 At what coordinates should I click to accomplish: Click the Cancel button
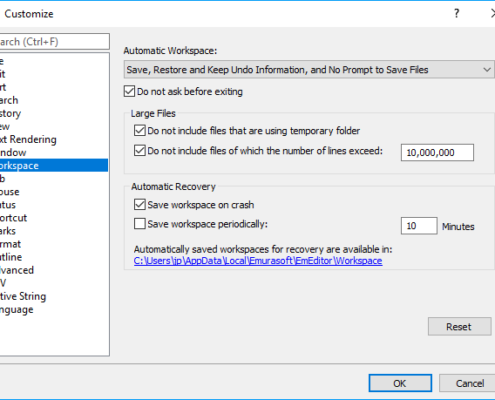[468, 383]
